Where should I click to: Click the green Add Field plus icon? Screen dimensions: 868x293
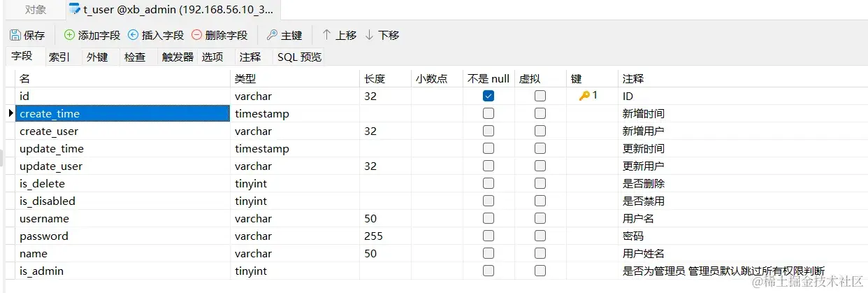pos(69,35)
